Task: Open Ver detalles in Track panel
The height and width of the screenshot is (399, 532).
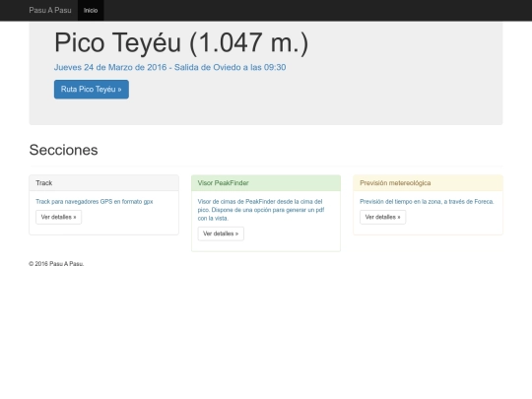Action: [59, 217]
